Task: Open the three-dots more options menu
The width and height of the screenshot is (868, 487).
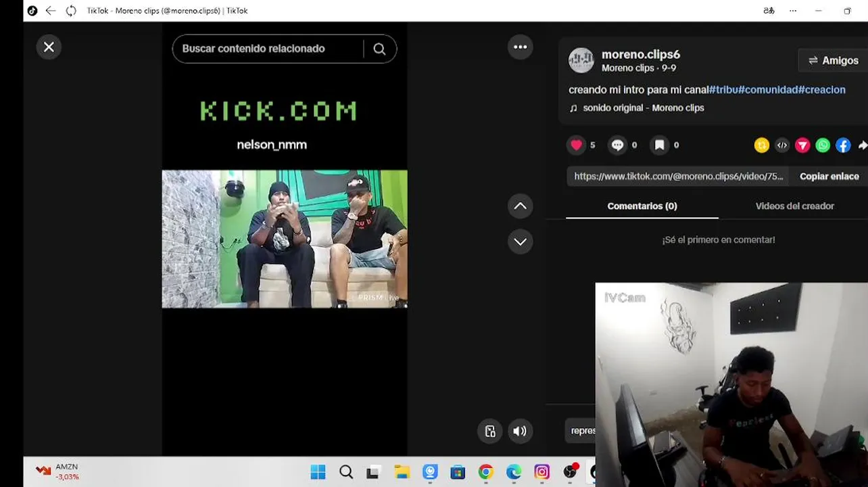Action: coord(520,47)
